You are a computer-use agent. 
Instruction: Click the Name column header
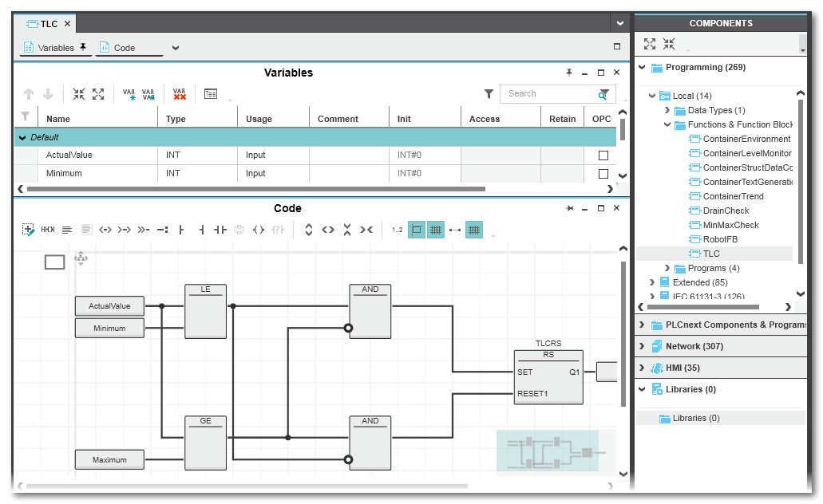click(x=58, y=119)
